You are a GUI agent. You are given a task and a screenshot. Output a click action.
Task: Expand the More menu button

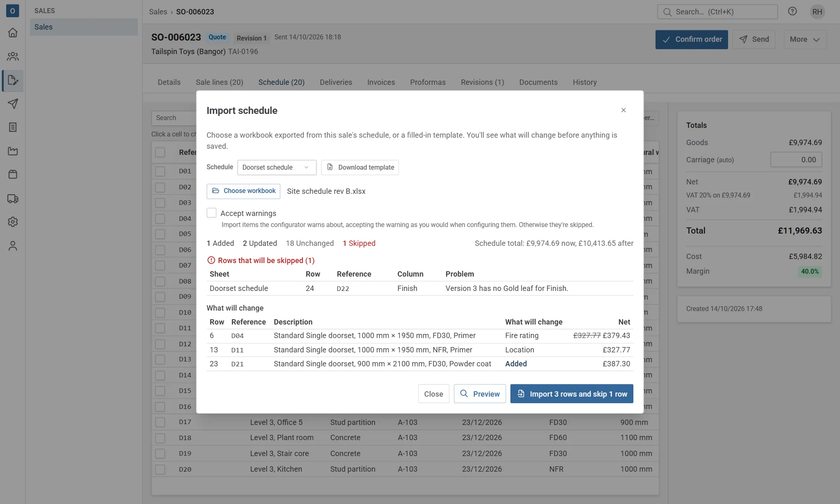click(805, 39)
